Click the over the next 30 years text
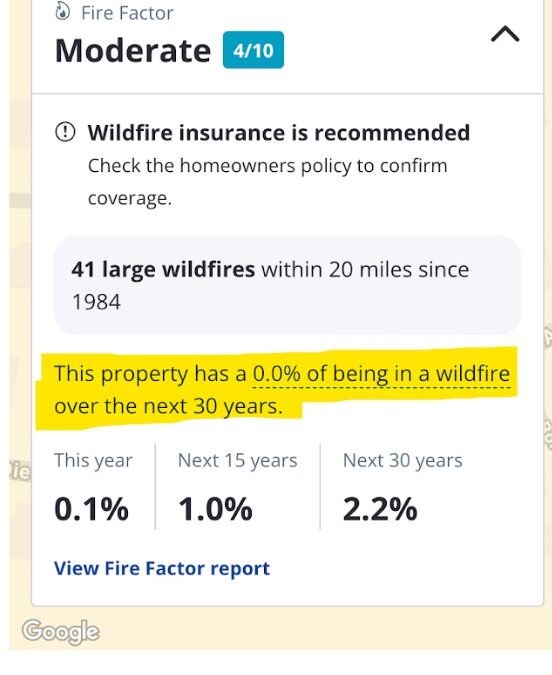The height and width of the screenshot is (675, 552). pyautogui.click(x=168, y=406)
